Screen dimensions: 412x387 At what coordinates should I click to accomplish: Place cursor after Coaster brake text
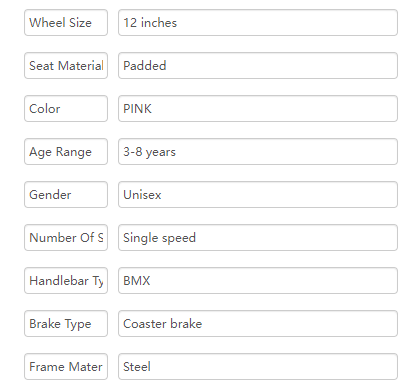(203, 324)
